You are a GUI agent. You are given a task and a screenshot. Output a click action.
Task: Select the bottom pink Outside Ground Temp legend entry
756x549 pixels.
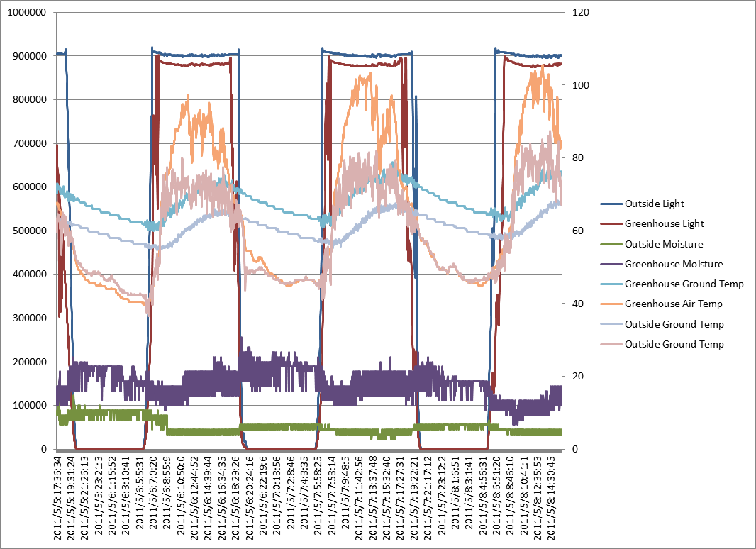(x=674, y=344)
